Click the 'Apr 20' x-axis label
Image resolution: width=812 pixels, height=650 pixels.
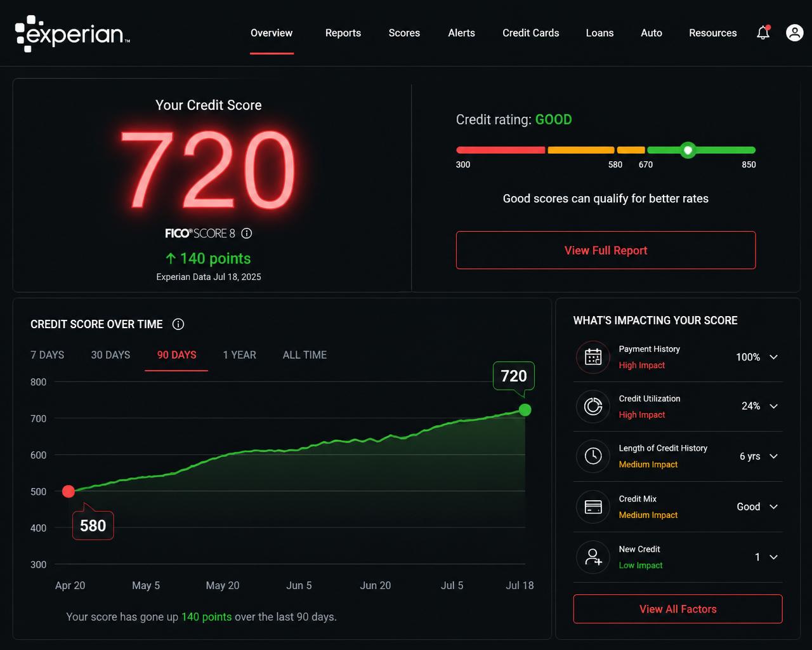(70, 585)
